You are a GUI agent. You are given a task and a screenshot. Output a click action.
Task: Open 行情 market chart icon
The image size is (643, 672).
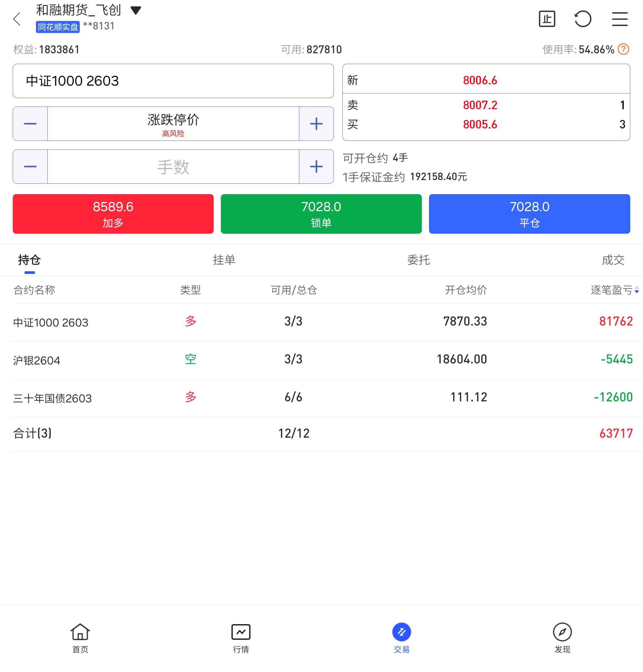(240, 631)
